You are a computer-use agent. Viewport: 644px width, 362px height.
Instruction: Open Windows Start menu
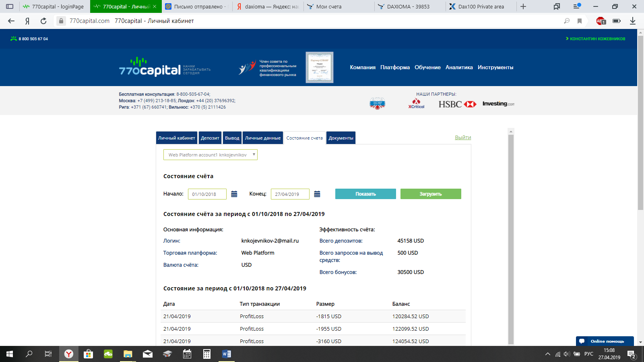(10, 354)
